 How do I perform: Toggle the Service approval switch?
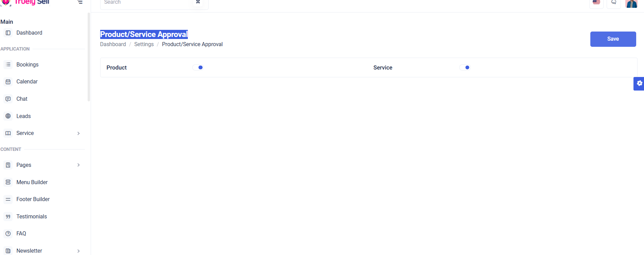click(465, 67)
